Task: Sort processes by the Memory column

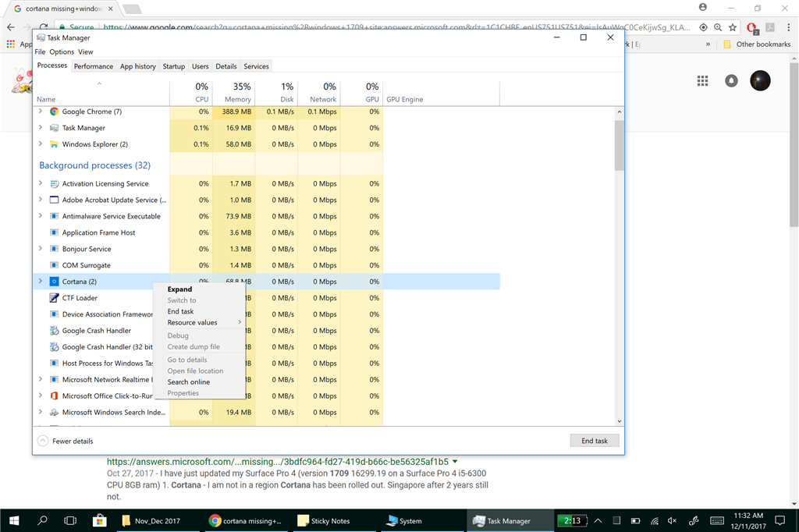Action: pyautogui.click(x=234, y=92)
